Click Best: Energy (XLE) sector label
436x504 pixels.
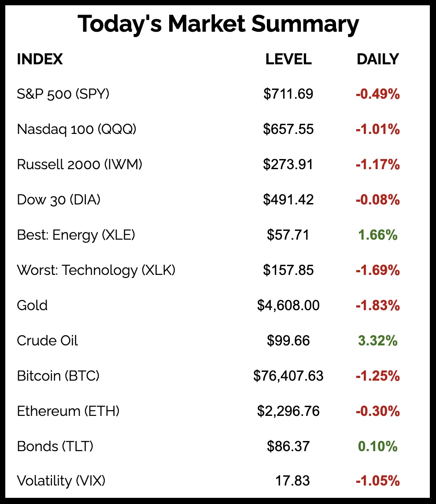(76, 235)
